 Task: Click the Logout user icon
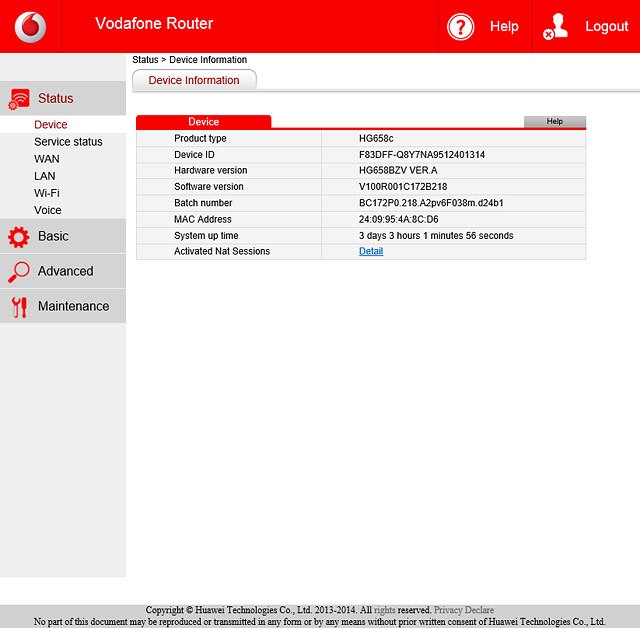tap(556, 27)
